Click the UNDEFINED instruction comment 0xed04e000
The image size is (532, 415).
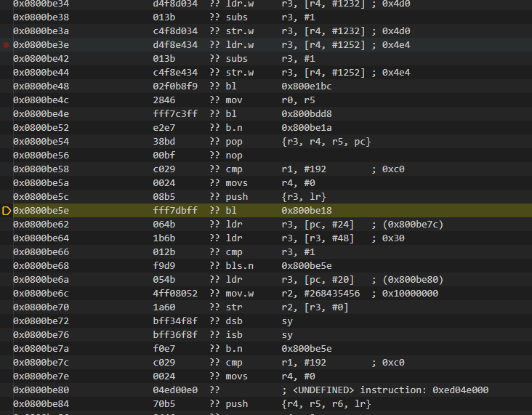[385, 390]
